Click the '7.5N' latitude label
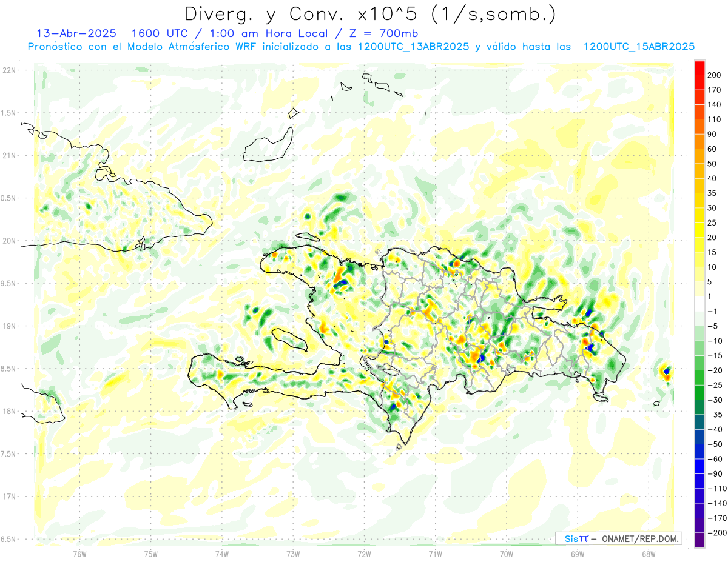728x562 pixels. click(8, 454)
